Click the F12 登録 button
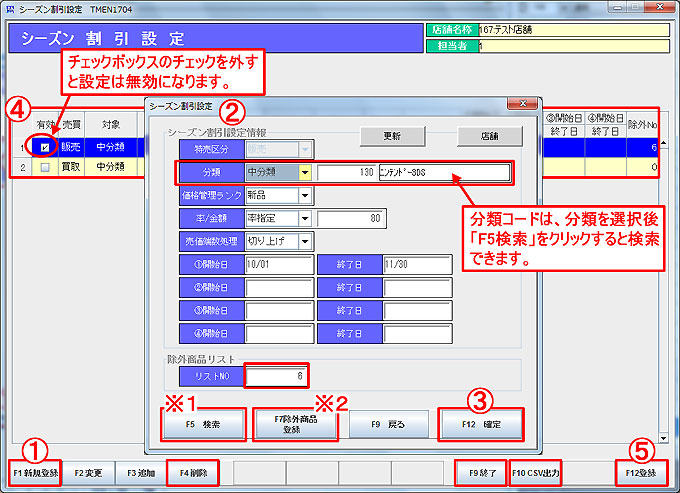The image size is (680, 493). click(641, 473)
